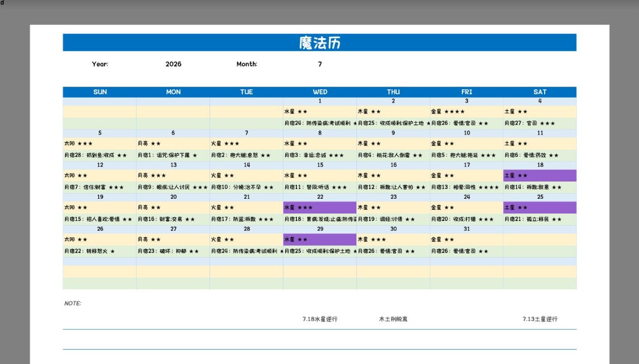
Task: Click the 7.18水星逆行 note
Action: [320, 319]
